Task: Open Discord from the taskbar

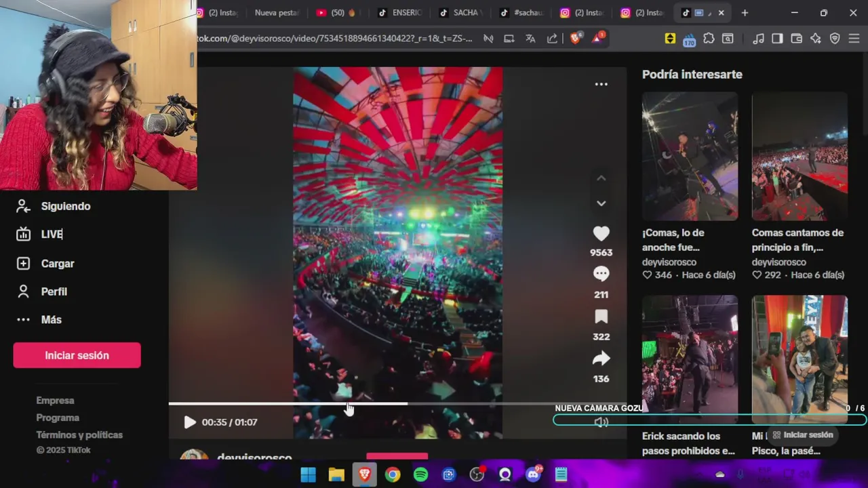Action: [x=533, y=474]
